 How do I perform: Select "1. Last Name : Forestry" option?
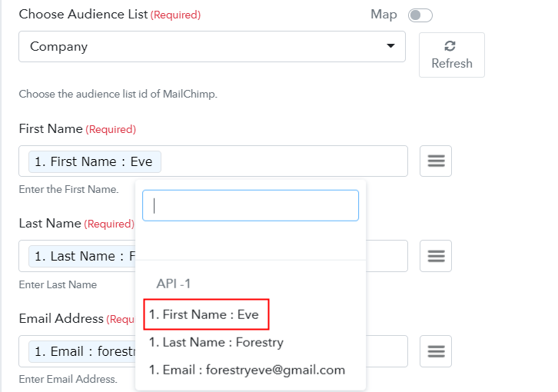tap(216, 342)
